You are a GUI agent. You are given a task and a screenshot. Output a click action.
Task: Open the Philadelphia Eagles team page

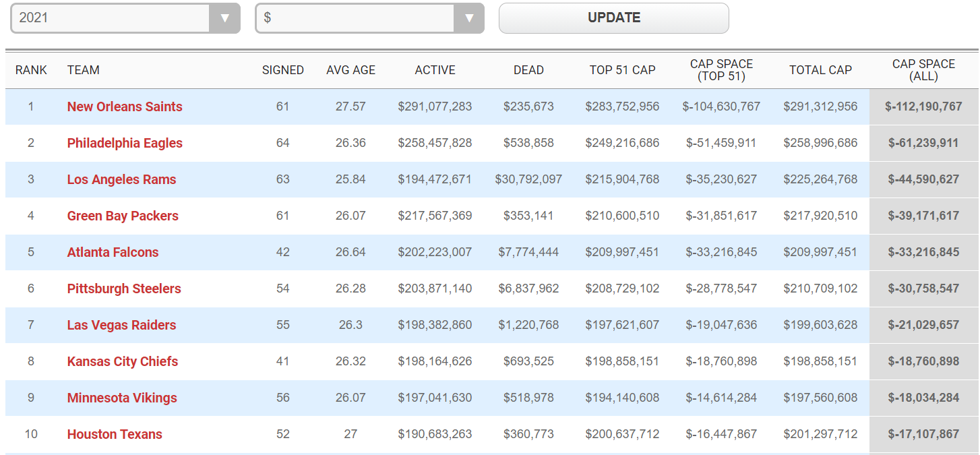(x=125, y=143)
